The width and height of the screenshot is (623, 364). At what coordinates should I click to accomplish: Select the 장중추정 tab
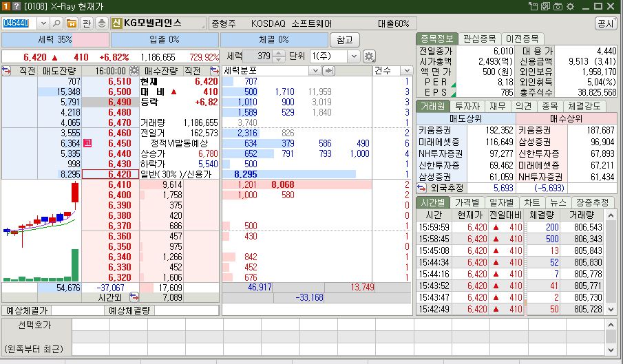(593, 202)
